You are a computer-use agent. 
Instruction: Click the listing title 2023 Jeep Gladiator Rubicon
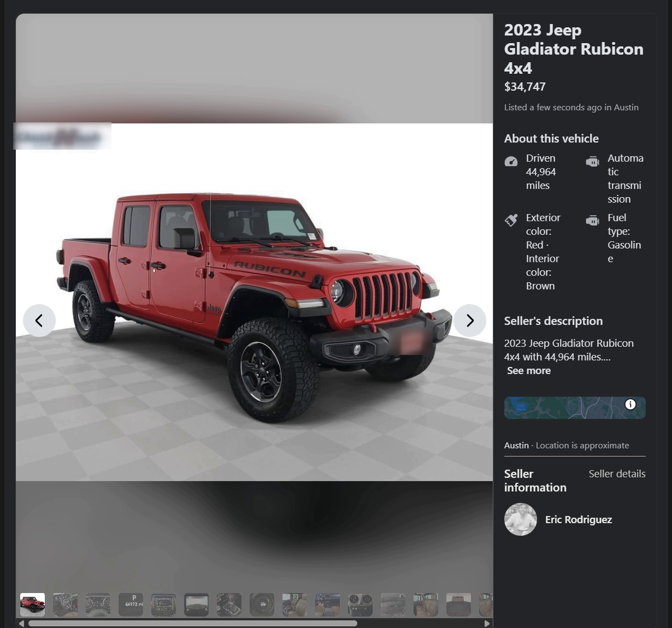point(574,49)
